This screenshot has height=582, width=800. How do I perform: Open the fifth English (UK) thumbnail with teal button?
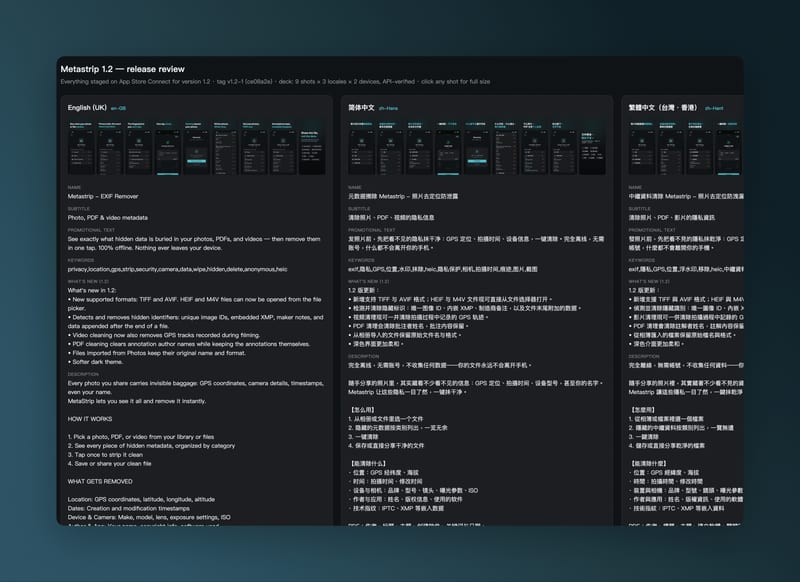pos(196,148)
